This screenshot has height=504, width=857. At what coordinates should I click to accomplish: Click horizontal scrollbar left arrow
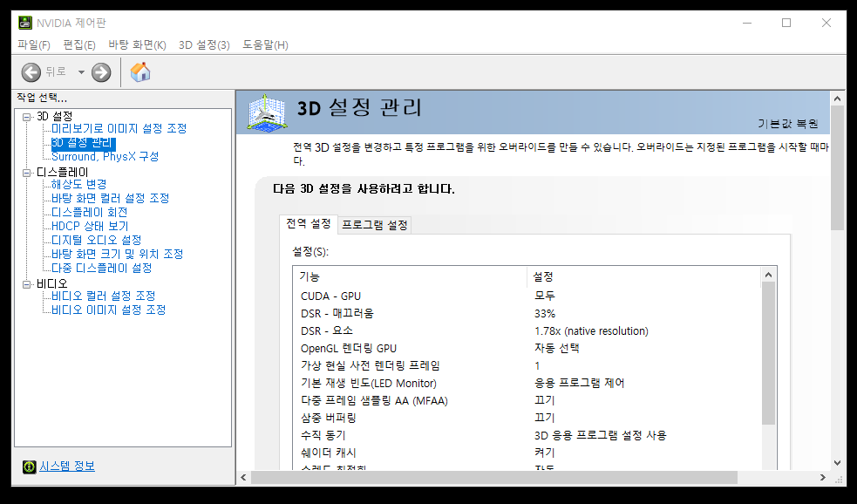(x=244, y=477)
